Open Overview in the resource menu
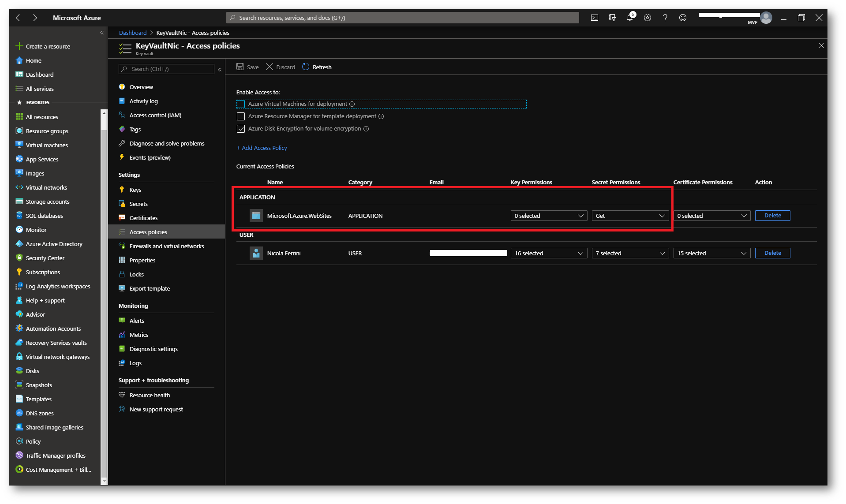The height and width of the screenshot is (504, 846). tap(141, 87)
